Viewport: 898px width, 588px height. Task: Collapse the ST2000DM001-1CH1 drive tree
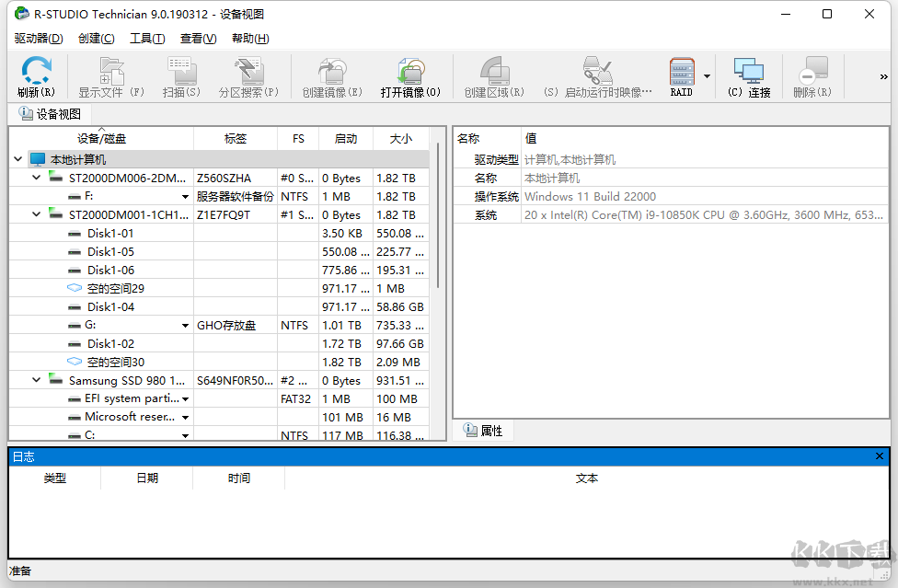point(35,214)
